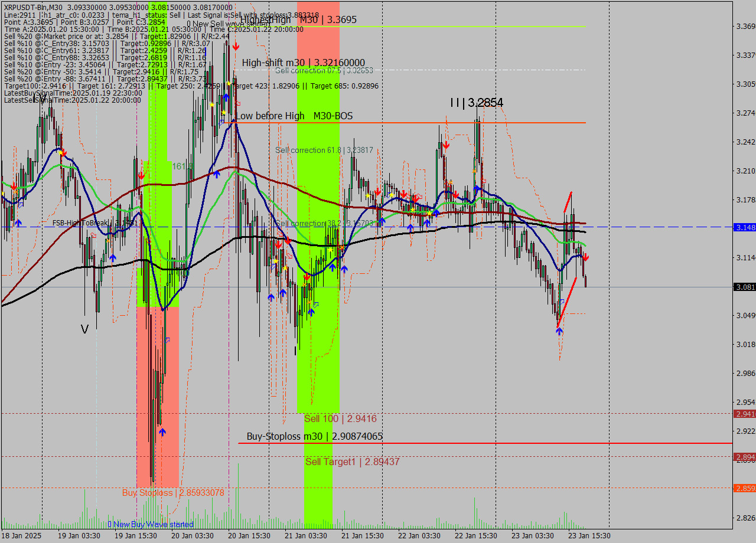
Task: Select the 18 Jan 2025 time axis label
Action: (x=22, y=535)
